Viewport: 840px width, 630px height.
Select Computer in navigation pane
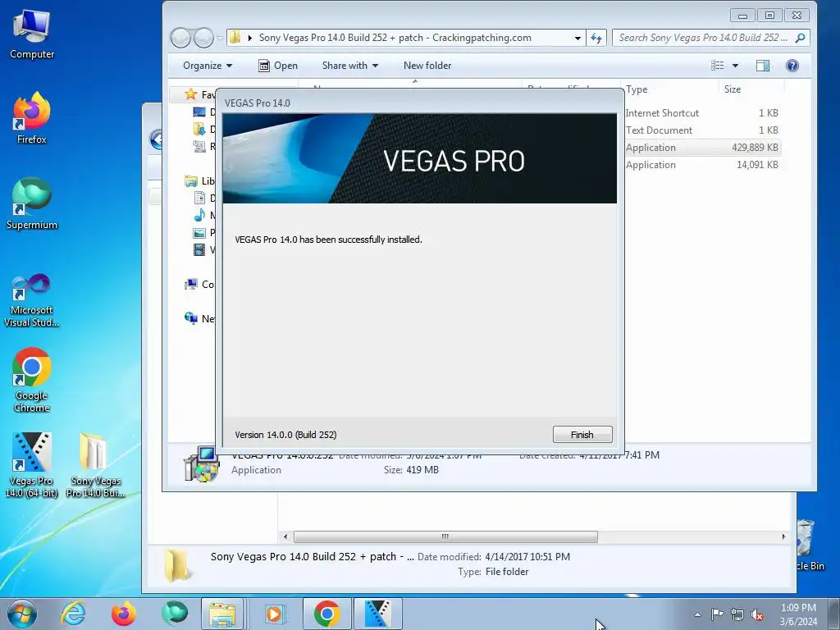(x=199, y=285)
